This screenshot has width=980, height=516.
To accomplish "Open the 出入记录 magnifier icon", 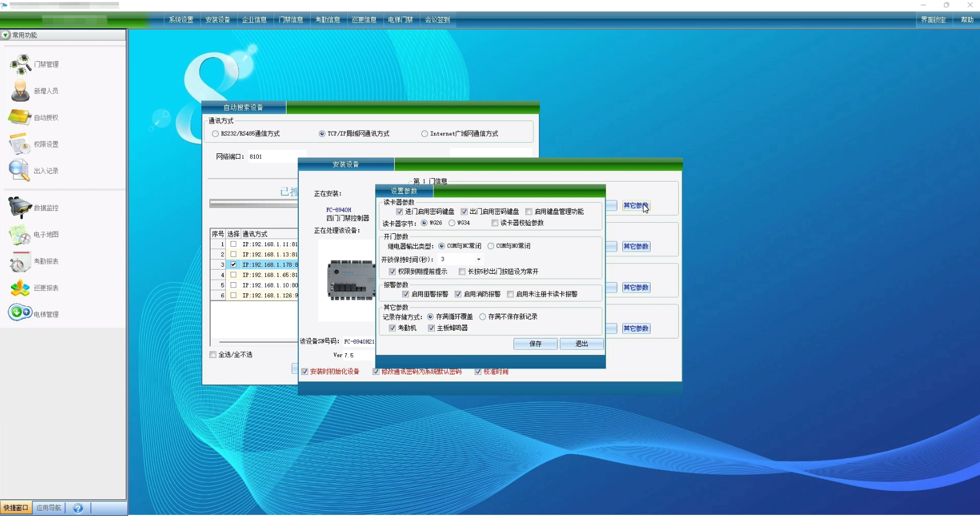I will tap(19, 170).
